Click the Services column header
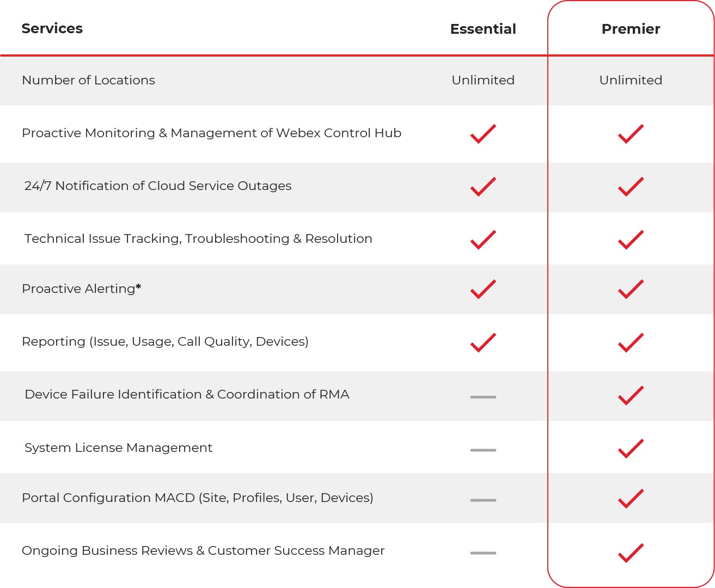The image size is (715, 588). coord(52,28)
